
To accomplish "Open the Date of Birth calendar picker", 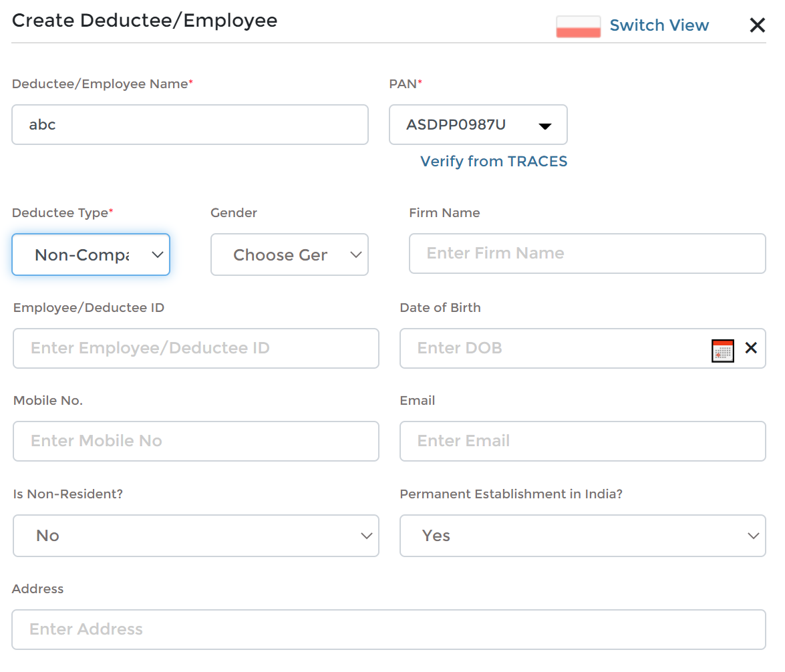I will [x=723, y=350].
